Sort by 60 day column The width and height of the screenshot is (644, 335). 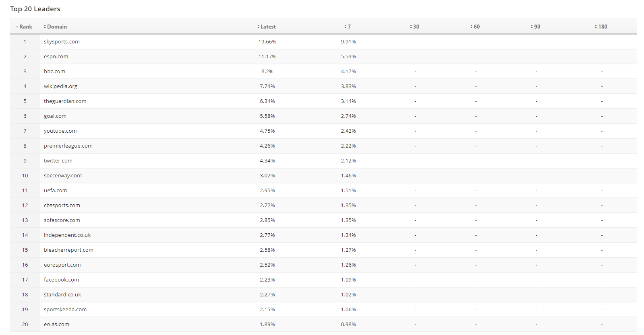(475, 27)
